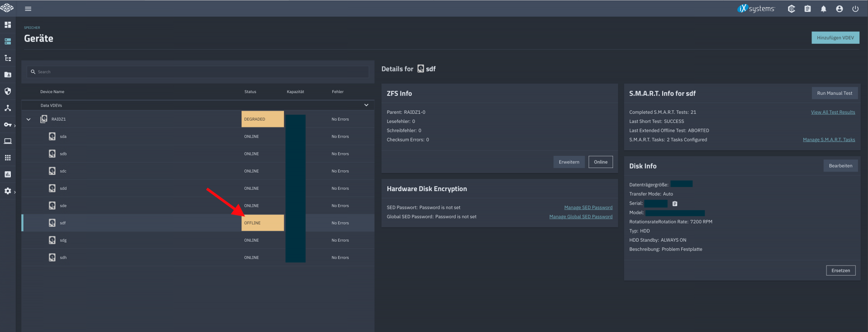868x332 pixels.
Task: Open View All Test Results link
Action: pos(833,112)
